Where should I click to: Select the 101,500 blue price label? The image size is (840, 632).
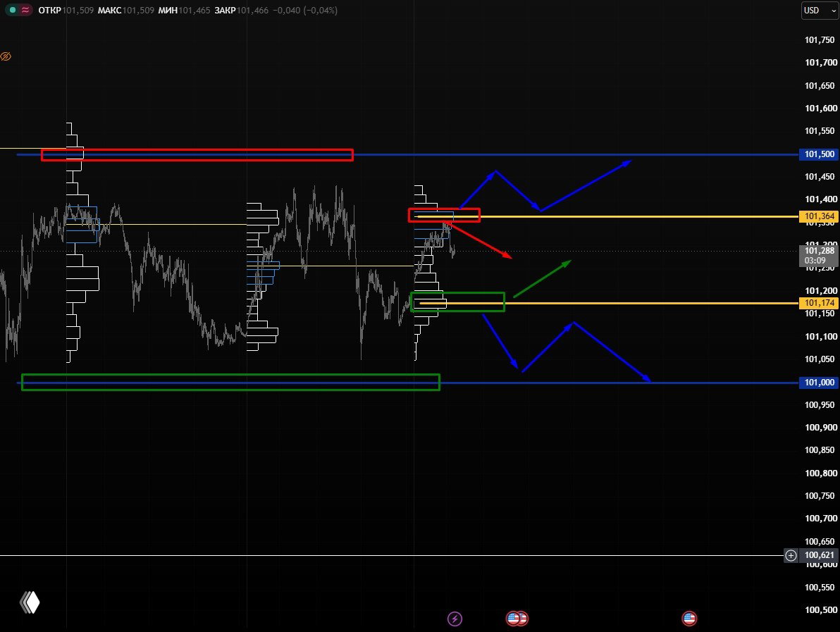coord(818,154)
